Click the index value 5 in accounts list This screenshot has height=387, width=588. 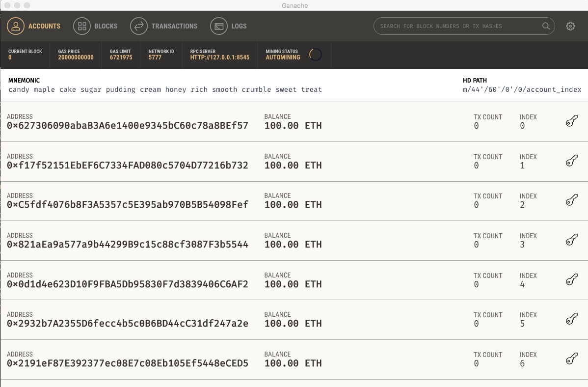(522, 324)
